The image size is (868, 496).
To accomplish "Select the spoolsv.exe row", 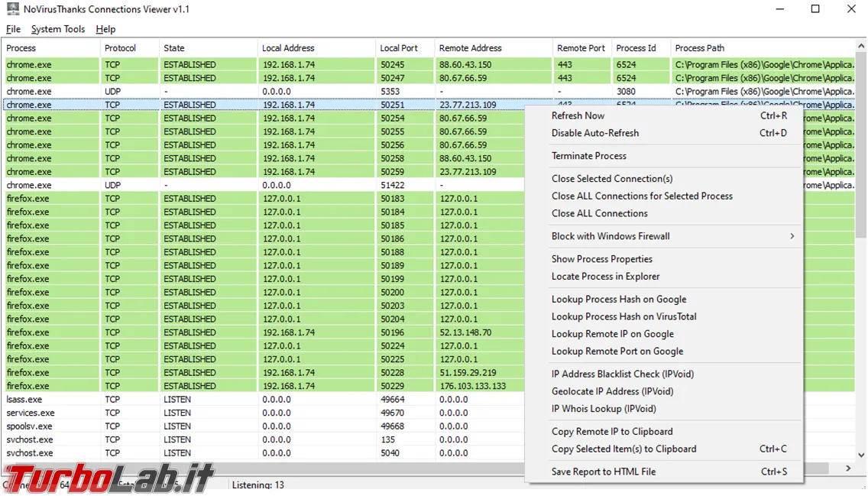I will 264,426.
